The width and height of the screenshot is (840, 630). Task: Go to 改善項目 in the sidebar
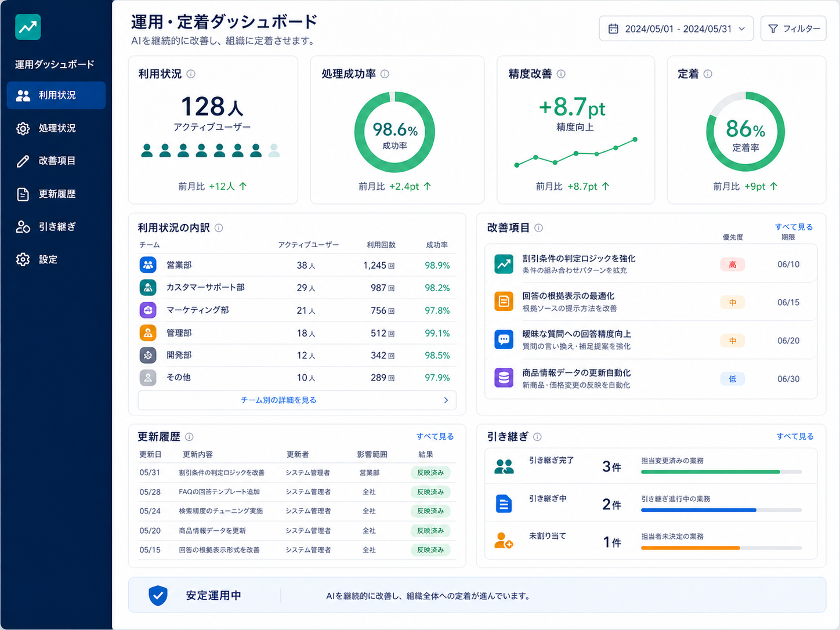(56, 161)
